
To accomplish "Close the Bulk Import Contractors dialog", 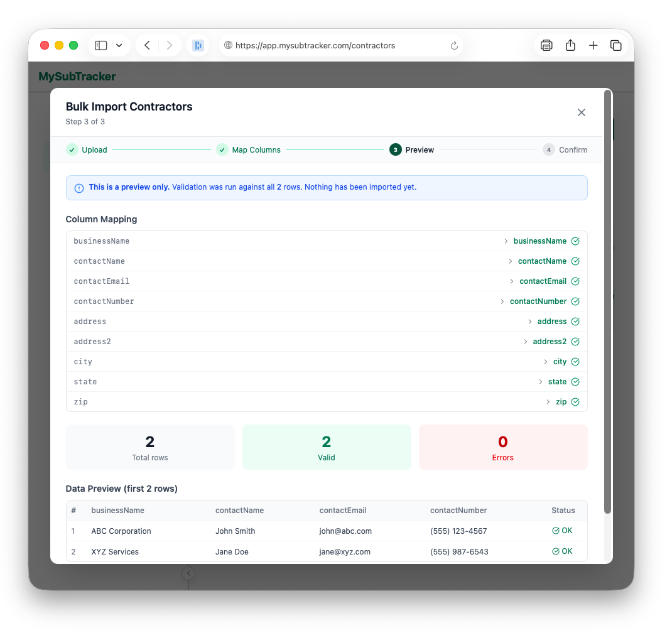I will pos(581,112).
